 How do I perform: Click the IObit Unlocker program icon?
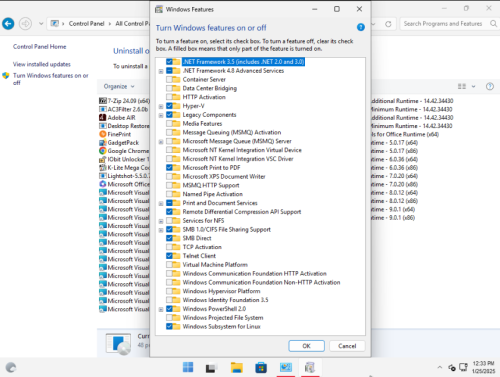coord(103,159)
